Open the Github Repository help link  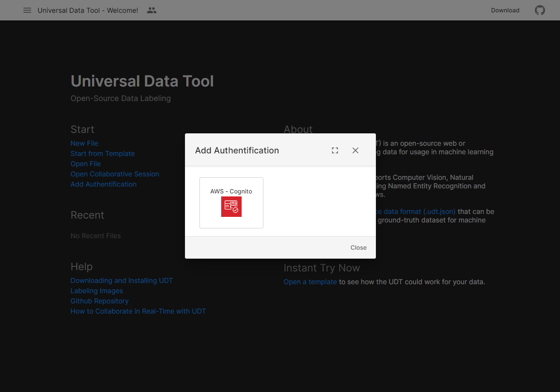click(x=99, y=301)
